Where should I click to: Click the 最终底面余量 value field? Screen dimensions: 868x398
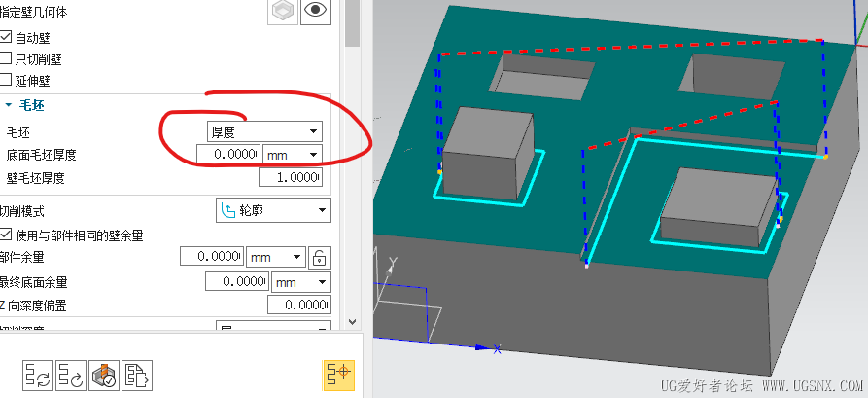click(237, 282)
